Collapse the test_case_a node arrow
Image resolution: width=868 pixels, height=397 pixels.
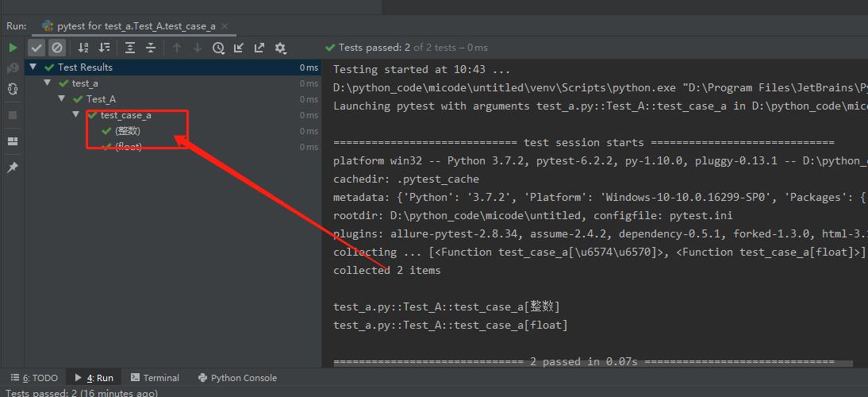(76, 114)
